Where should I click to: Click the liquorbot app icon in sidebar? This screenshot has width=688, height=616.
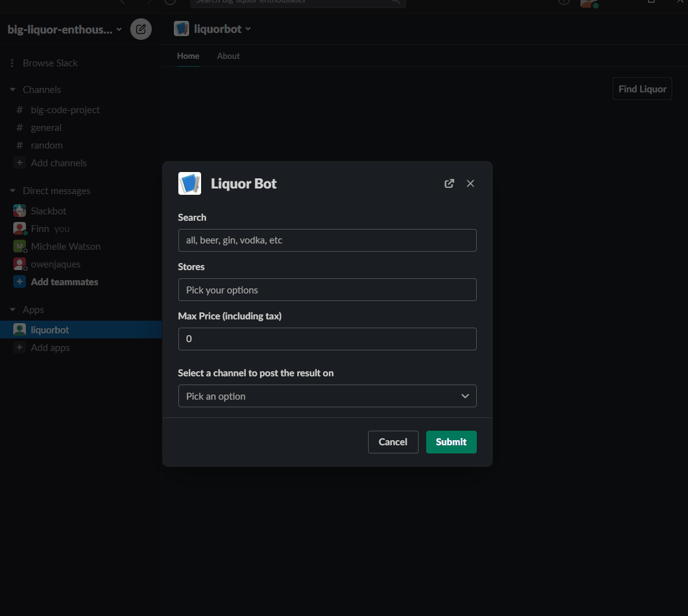pyautogui.click(x=20, y=330)
